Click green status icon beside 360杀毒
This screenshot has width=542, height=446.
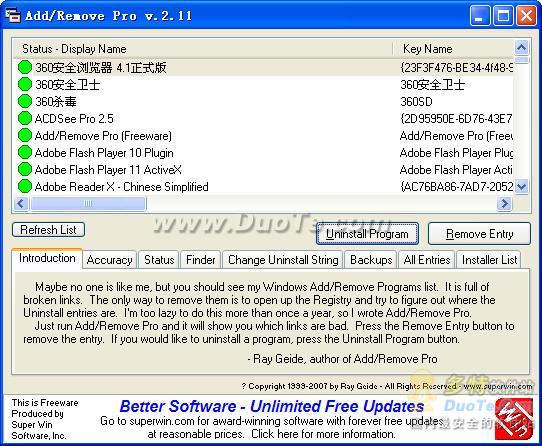[x=25, y=101]
